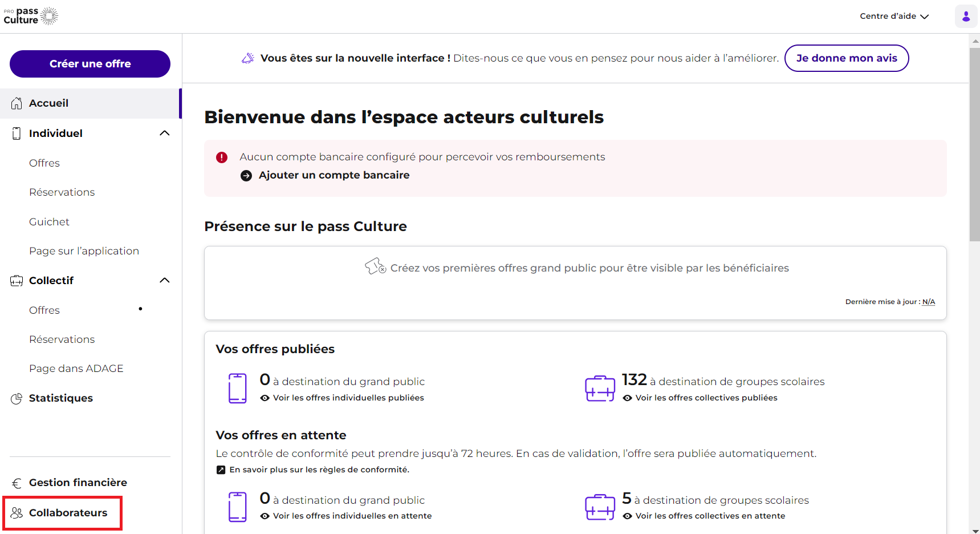Follow Voir les offres collectives publiées link

706,398
